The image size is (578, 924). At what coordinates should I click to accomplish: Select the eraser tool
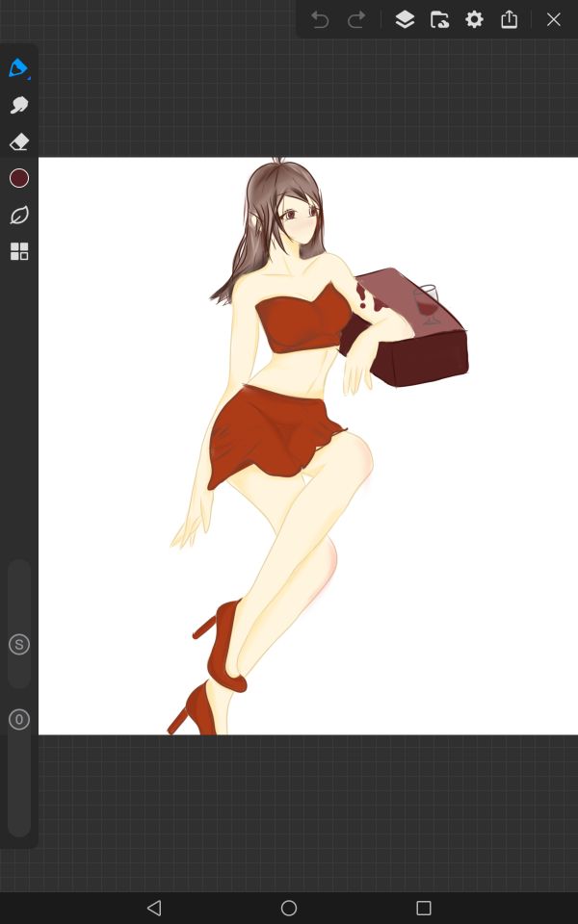tap(19, 141)
